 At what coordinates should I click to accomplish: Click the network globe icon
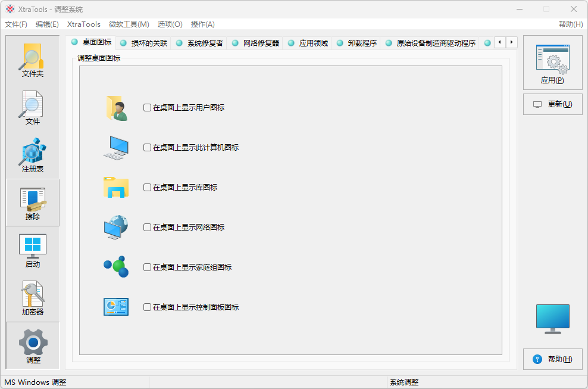(116, 227)
